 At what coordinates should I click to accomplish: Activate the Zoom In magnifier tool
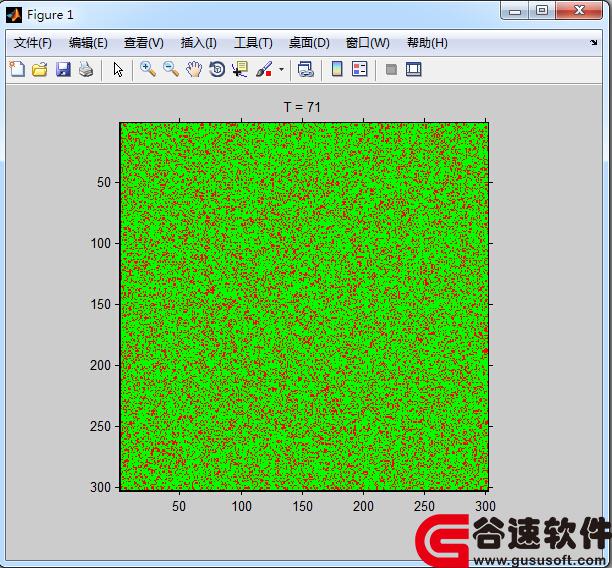point(148,69)
